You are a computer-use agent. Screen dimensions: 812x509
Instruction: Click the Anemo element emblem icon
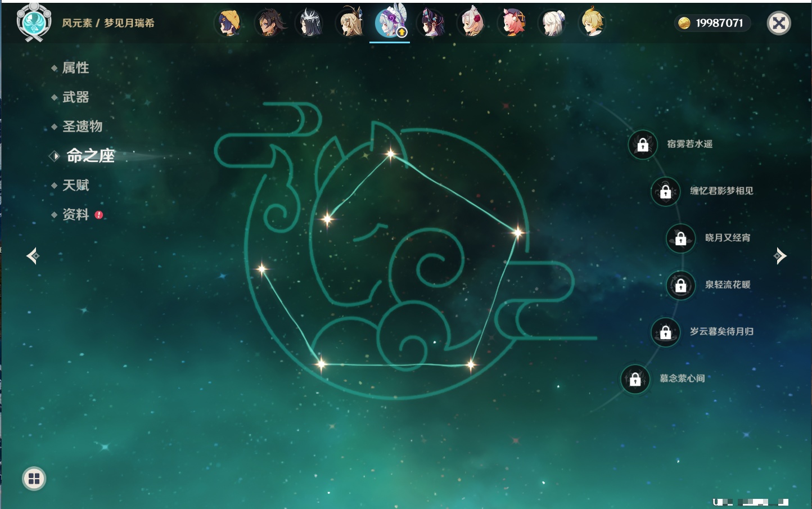34,22
